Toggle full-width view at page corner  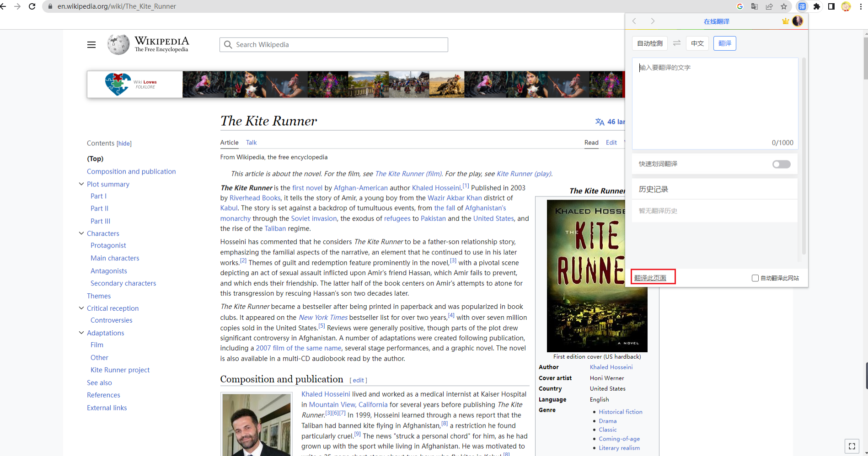coord(852,446)
